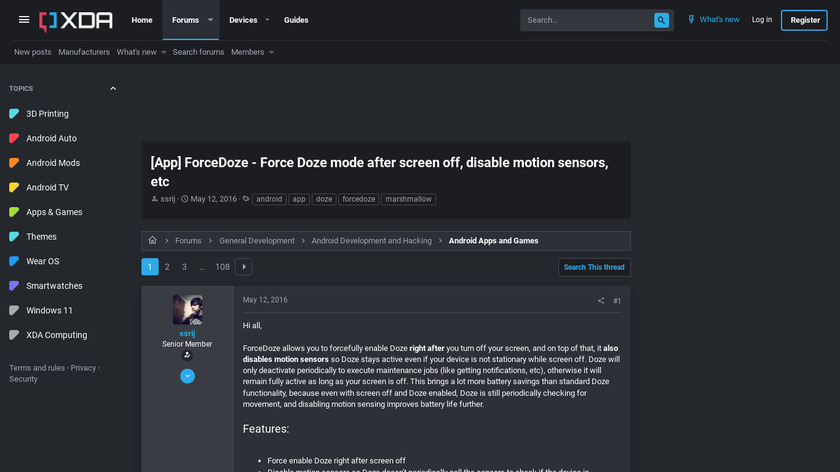Go to next page arrow
This screenshot has width=840, height=472.
[x=243, y=267]
